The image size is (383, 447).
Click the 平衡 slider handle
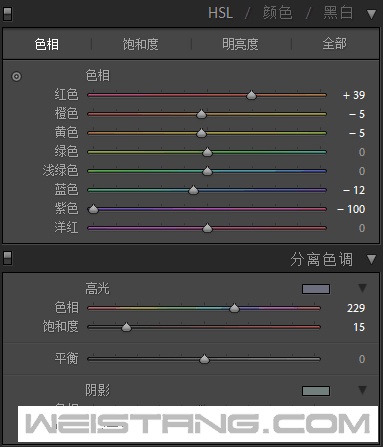204,359
